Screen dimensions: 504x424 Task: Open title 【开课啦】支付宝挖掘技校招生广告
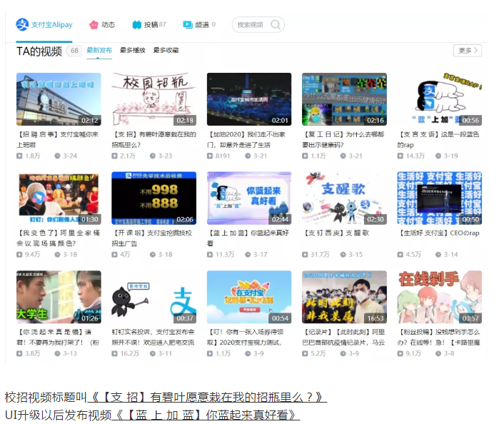click(152, 238)
